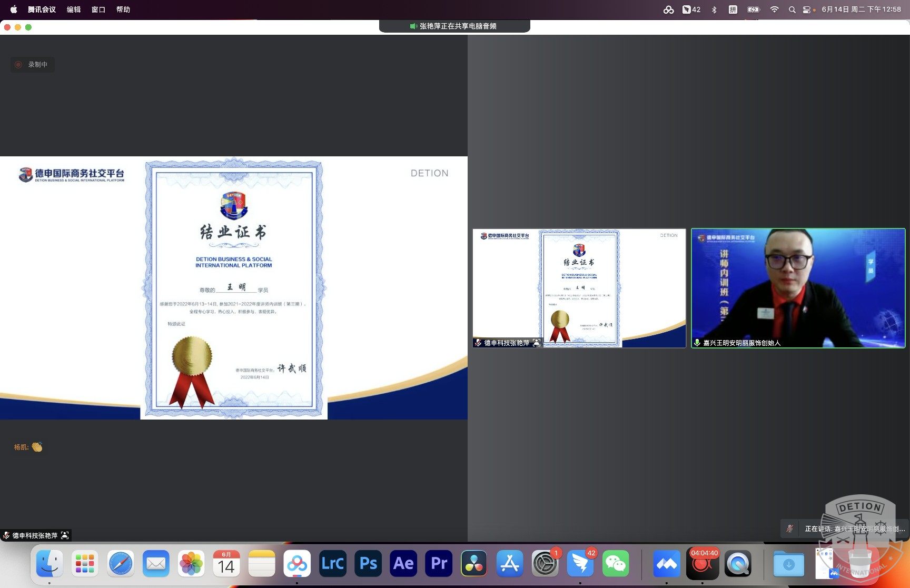Screen dimensions: 910x588
Task: Open the 窗口 menu
Action: (98, 9)
